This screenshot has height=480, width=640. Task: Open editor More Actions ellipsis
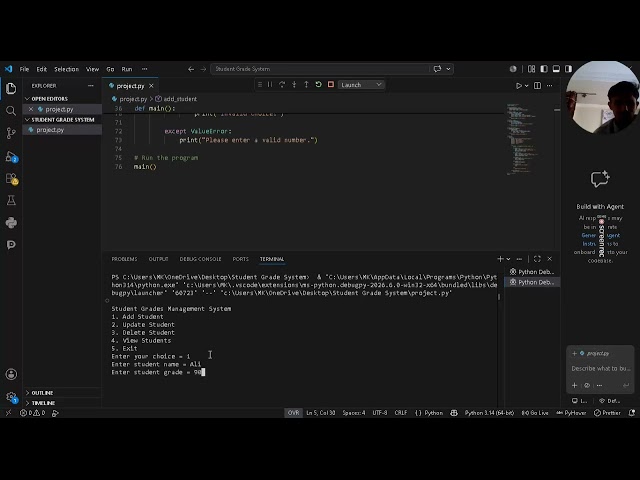[x=550, y=86]
